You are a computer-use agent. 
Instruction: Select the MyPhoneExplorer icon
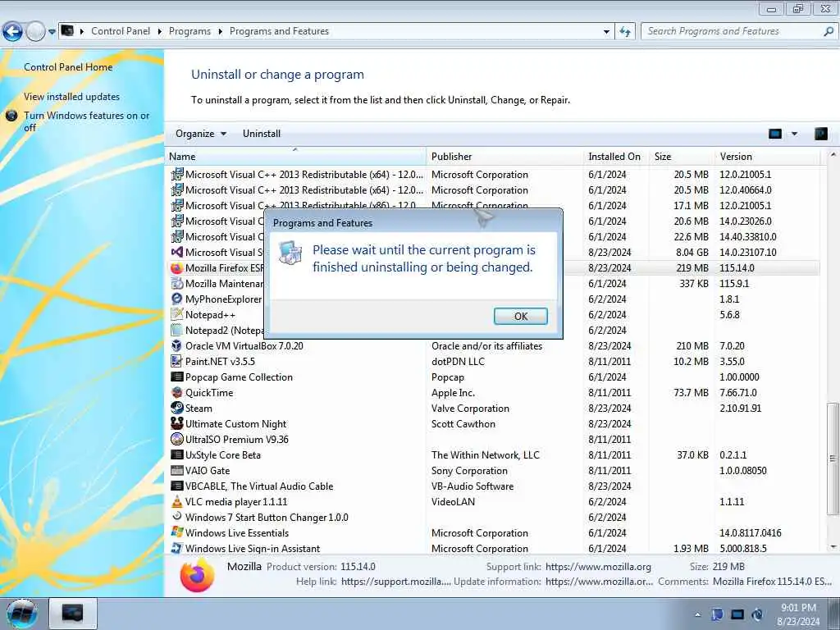point(177,299)
